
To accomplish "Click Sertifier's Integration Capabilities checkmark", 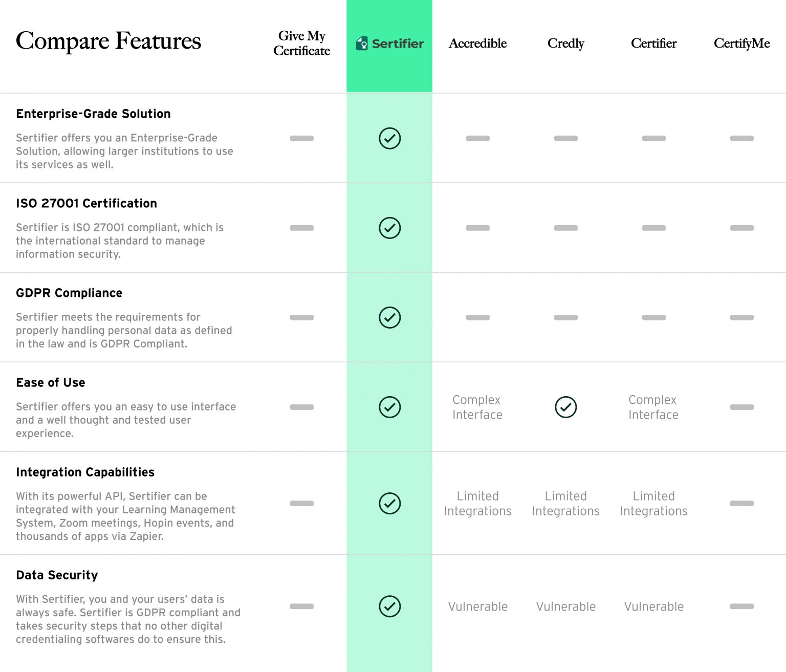I will point(389,503).
